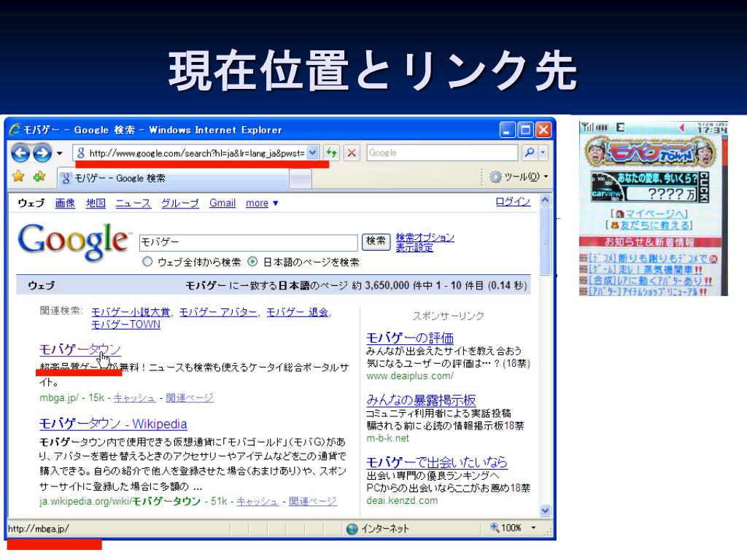Click the Gmail link

click(222, 203)
